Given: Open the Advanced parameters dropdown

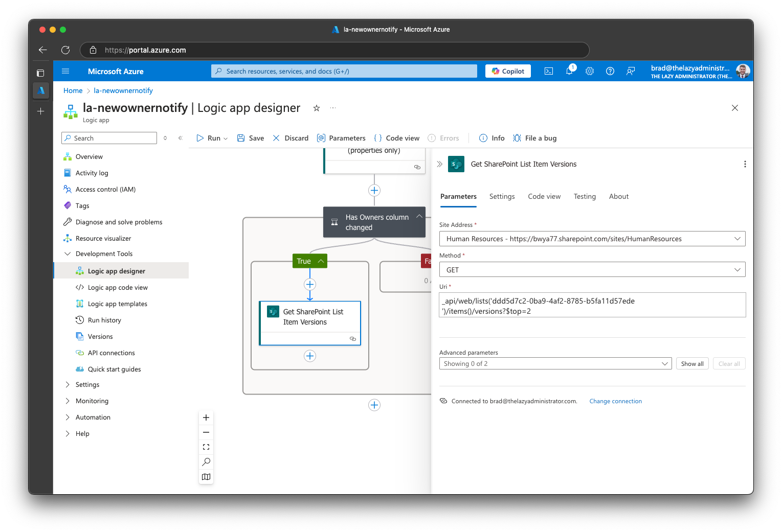Looking at the screenshot, I should (555, 363).
